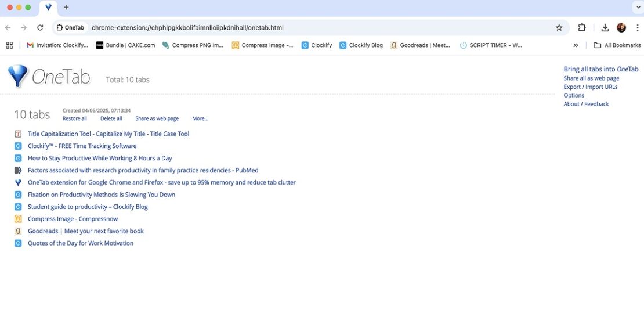Viewport: 644px width, 324px height.
Task: Open Chrome's three-dot menu
Action: click(638, 27)
